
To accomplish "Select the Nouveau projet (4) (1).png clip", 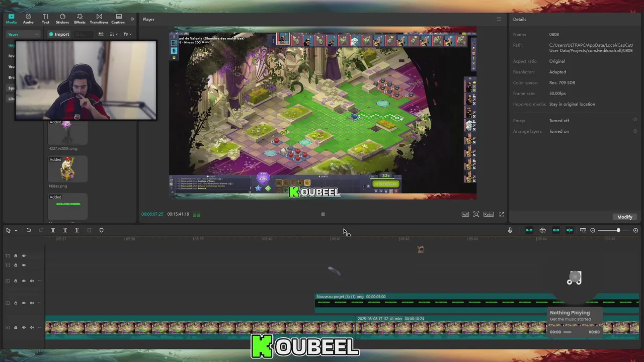I will click(x=477, y=302).
